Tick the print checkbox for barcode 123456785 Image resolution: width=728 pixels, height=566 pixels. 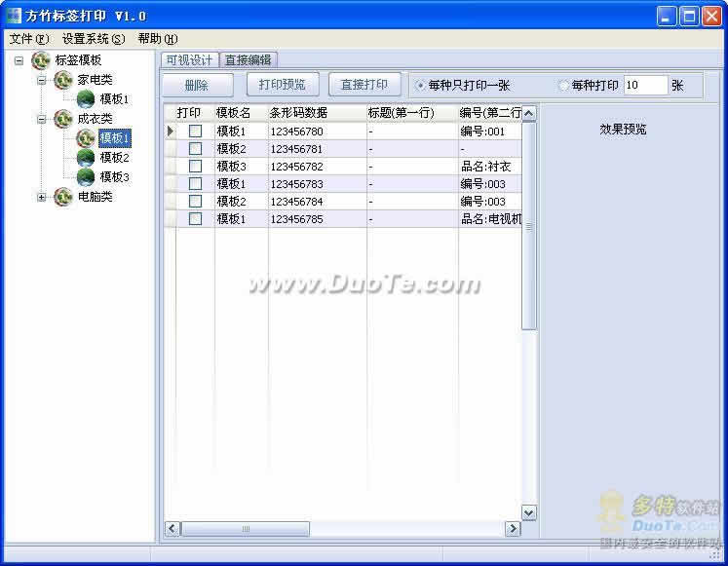[196, 219]
